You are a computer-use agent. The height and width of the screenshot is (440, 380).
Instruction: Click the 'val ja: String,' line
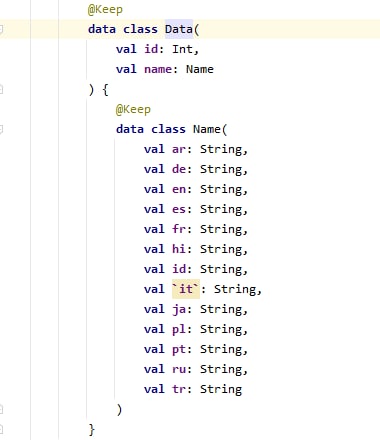tap(196, 309)
